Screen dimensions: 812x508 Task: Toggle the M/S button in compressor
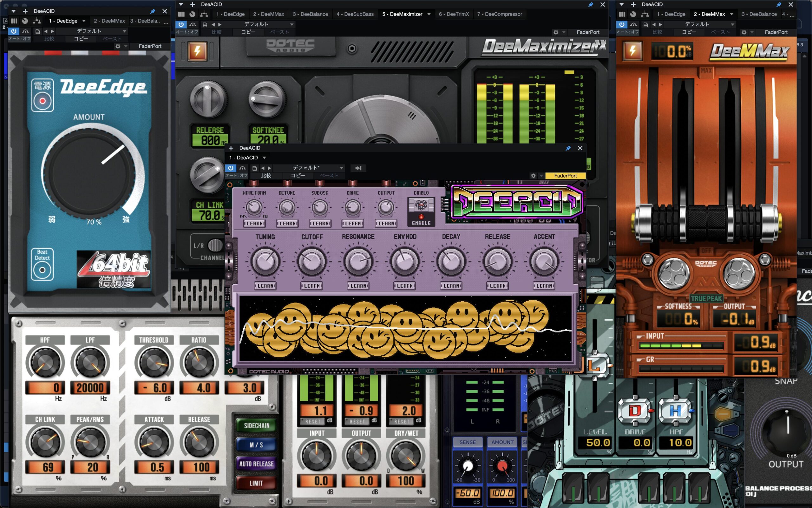coord(257,445)
